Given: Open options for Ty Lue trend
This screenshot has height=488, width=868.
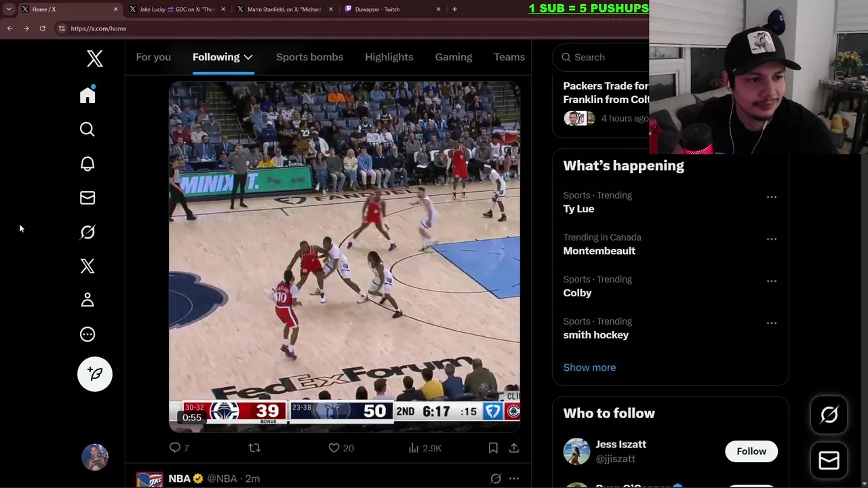Looking at the screenshot, I should (772, 197).
